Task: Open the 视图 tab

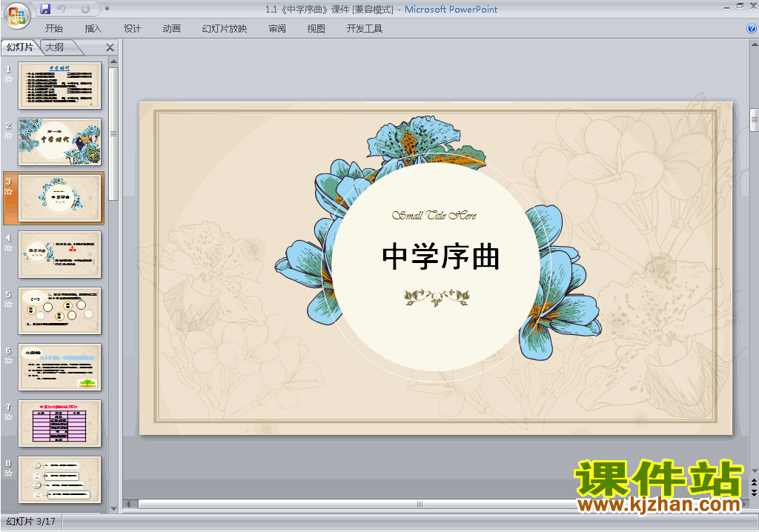Action: [316, 29]
